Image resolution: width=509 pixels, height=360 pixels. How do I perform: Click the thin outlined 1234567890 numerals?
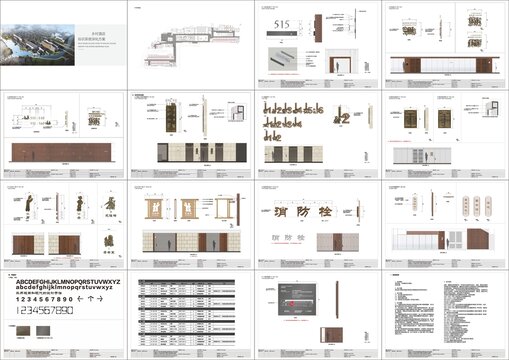pyautogui.click(x=45, y=311)
